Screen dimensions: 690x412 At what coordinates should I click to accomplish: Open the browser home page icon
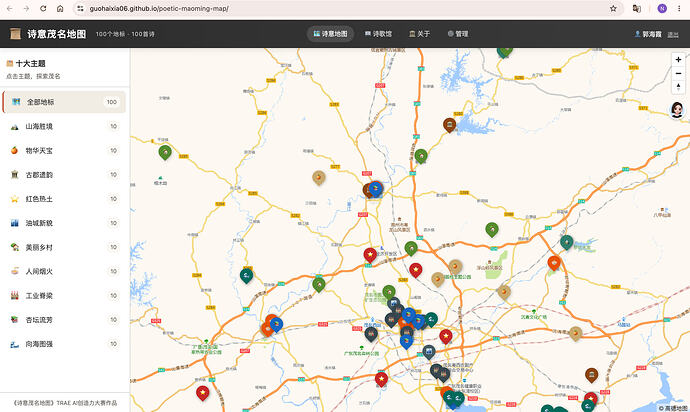click(x=60, y=8)
